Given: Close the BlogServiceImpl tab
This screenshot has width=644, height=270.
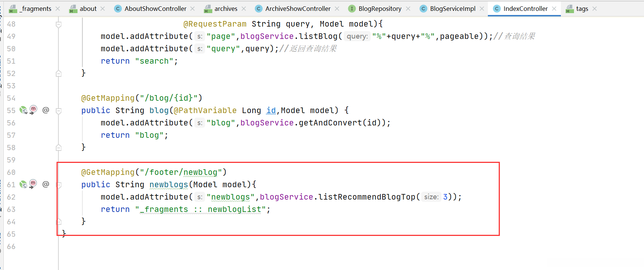Looking at the screenshot, I should pos(482,9).
